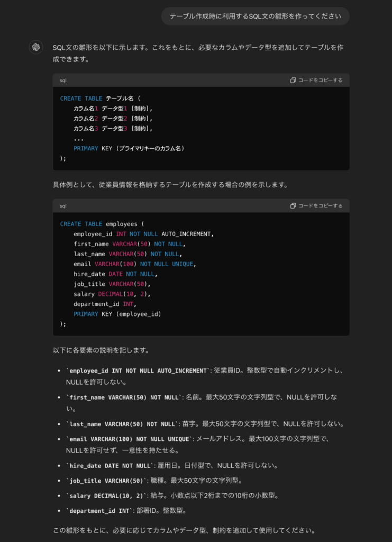Click the CREATE TABLE テーブル名 code line
This screenshot has width=392, height=542.
[101, 98]
